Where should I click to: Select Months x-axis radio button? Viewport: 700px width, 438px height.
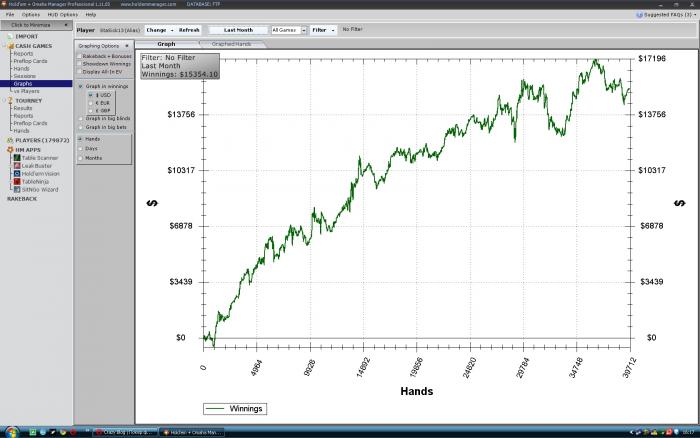(x=81, y=158)
